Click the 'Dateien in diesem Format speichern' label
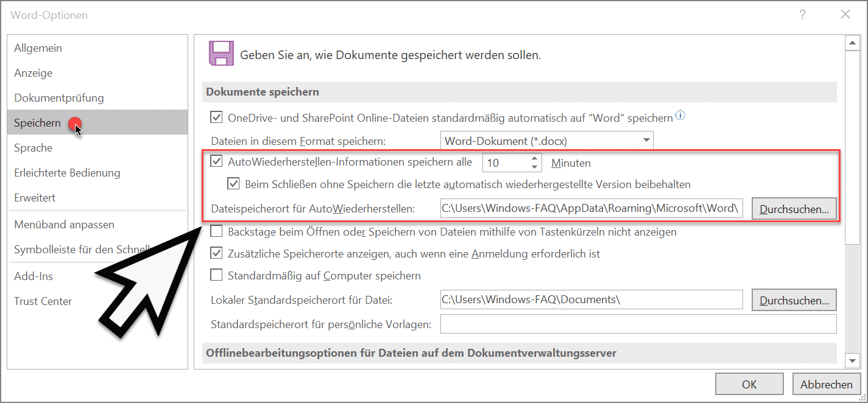Image resolution: width=868 pixels, height=403 pixels. [298, 141]
